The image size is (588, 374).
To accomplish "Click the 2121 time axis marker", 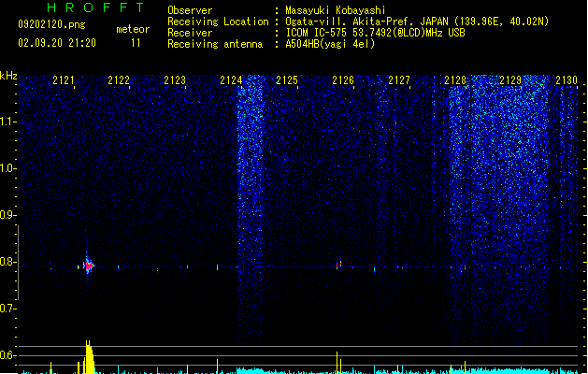I will (63, 80).
